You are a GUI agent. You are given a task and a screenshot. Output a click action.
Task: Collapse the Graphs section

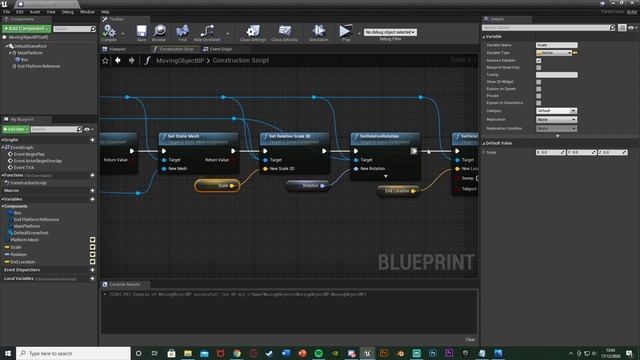(x=2, y=140)
